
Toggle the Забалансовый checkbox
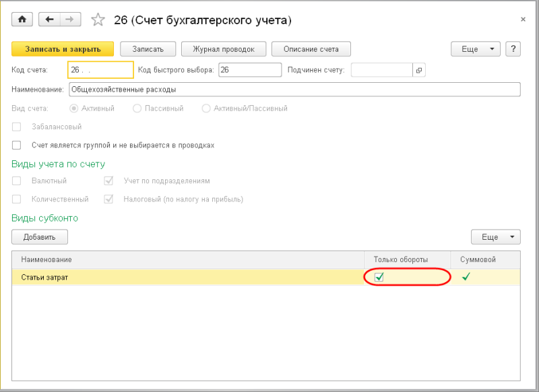[x=17, y=127]
